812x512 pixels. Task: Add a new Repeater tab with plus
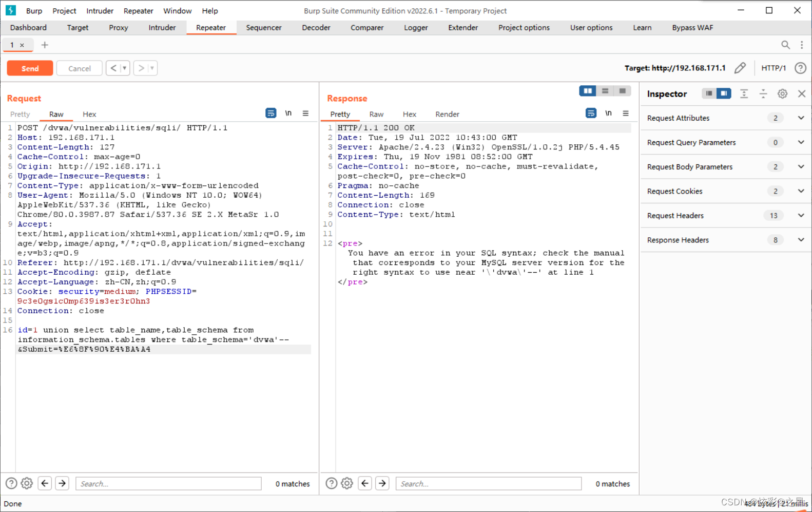click(x=45, y=45)
